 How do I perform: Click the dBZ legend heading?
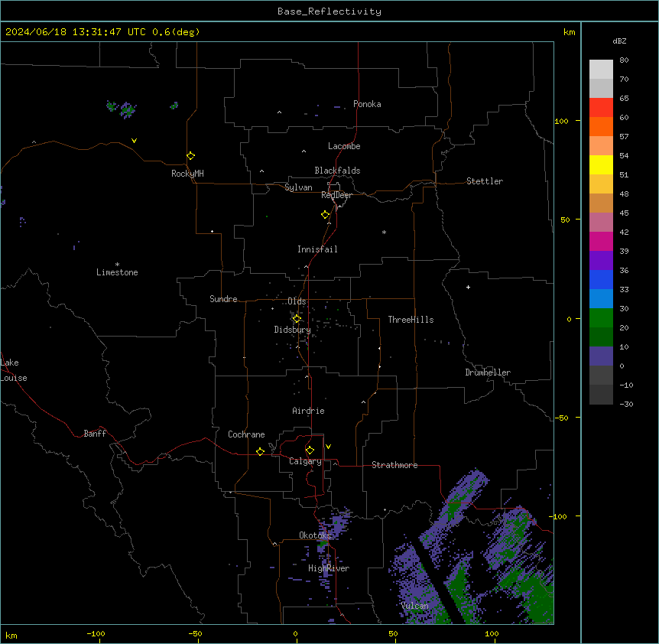tap(619, 41)
